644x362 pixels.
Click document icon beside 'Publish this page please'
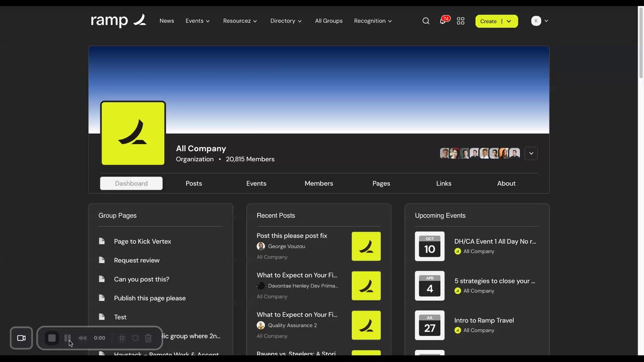point(102,298)
